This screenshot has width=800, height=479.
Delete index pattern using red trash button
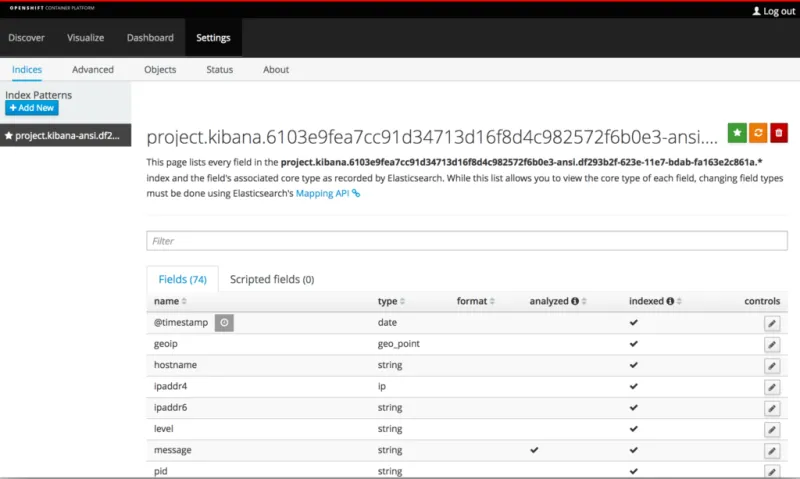pyautogui.click(x=779, y=133)
